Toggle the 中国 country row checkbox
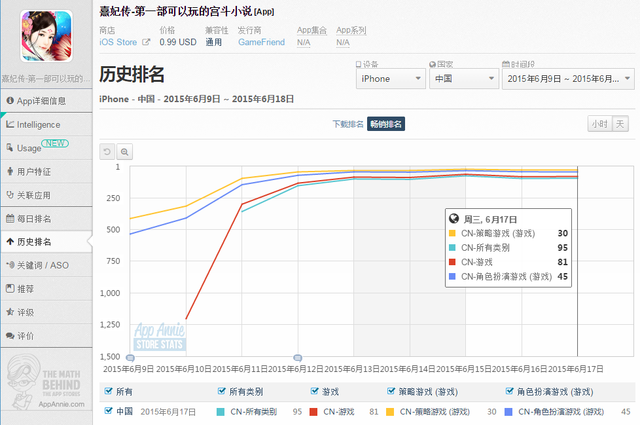 coord(109,411)
